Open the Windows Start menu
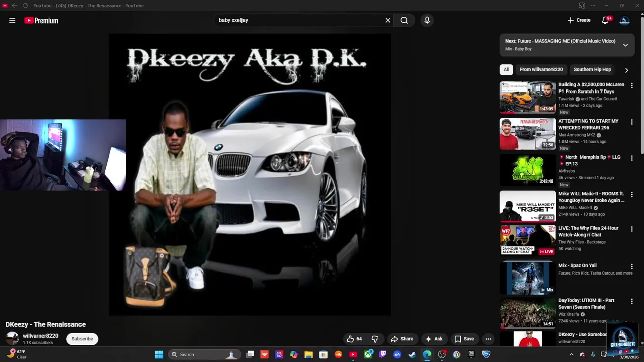The height and width of the screenshot is (362, 644). pos(159,355)
